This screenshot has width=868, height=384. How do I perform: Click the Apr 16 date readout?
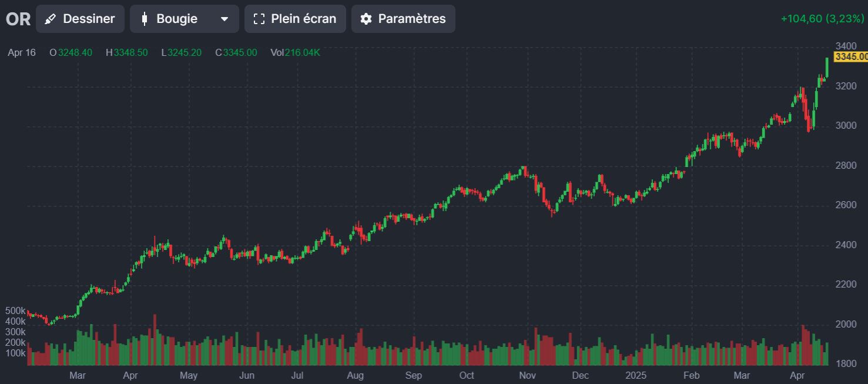pos(22,52)
